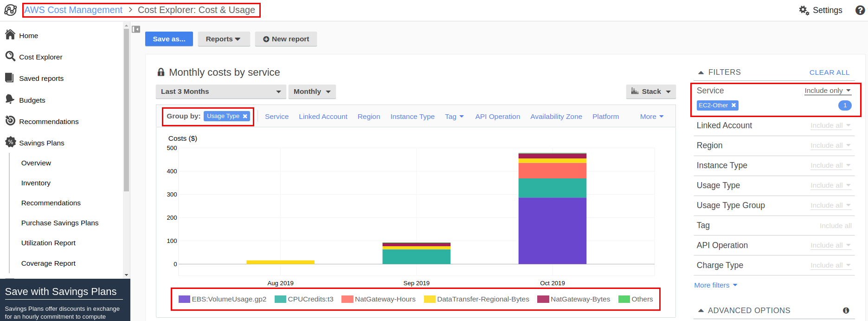Group by API Operation
This screenshot has width=868, height=321.
[497, 117]
